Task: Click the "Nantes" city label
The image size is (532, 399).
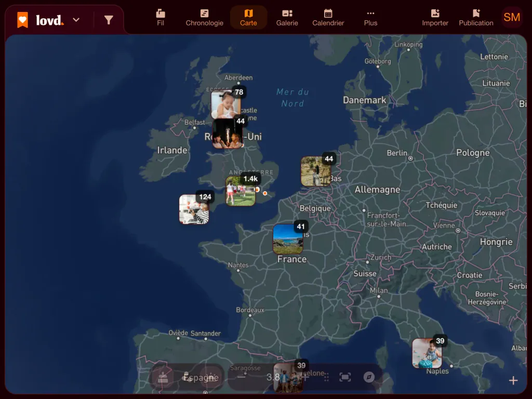Action: pos(238,265)
